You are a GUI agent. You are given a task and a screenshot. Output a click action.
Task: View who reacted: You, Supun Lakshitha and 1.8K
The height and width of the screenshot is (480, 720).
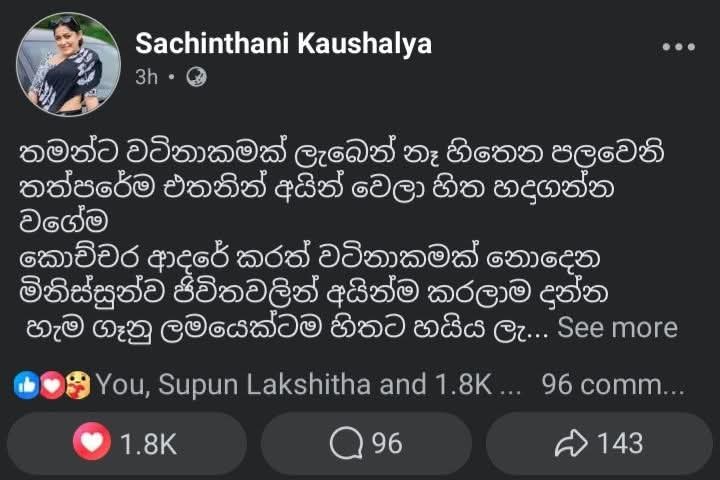pos(300,385)
